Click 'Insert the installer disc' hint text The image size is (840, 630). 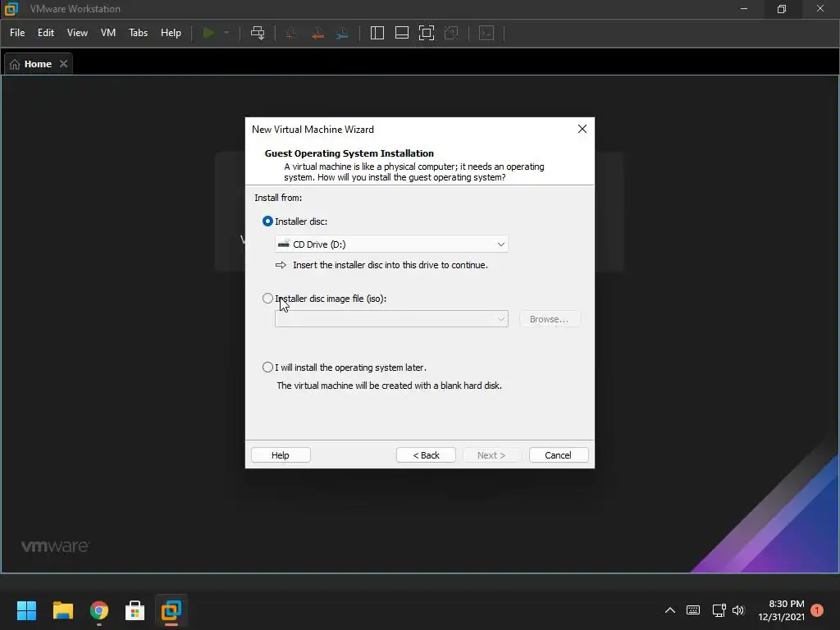(x=390, y=265)
